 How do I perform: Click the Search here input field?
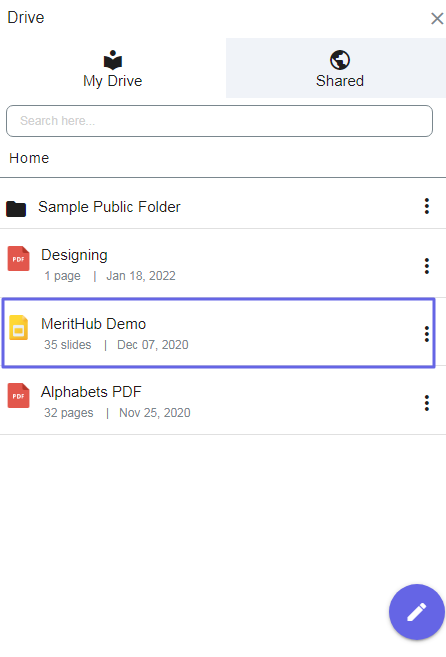219,121
